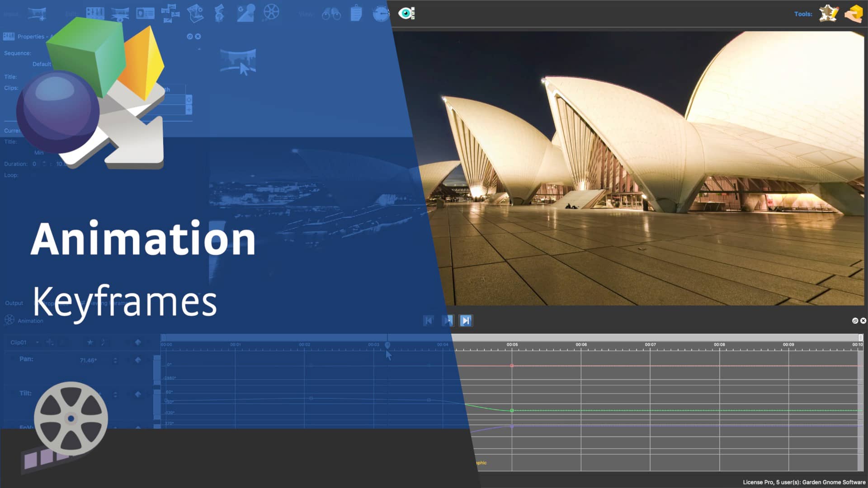This screenshot has width=868, height=488.
Task: Increase the Pan value with the stepper
Action: (115, 359)
